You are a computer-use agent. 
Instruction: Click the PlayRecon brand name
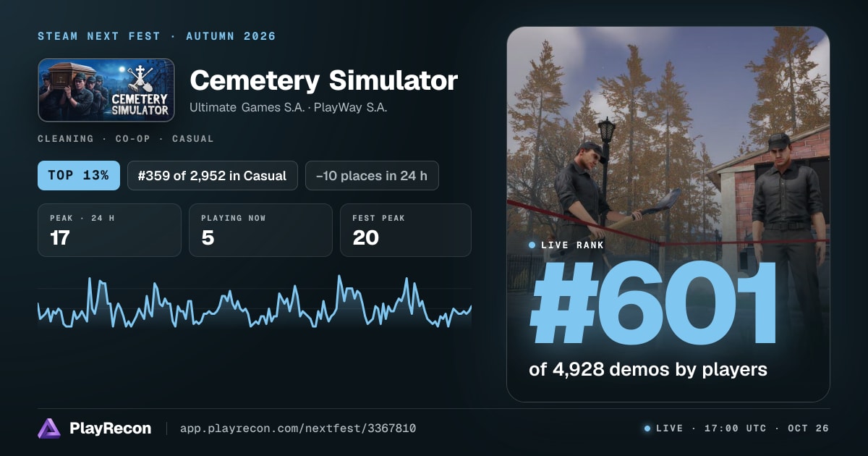[x=111, y=428]
